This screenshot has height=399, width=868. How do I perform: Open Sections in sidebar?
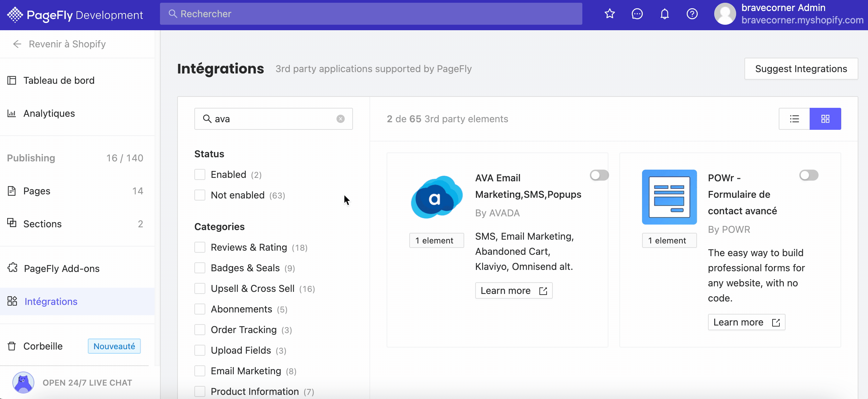point(77,224)
